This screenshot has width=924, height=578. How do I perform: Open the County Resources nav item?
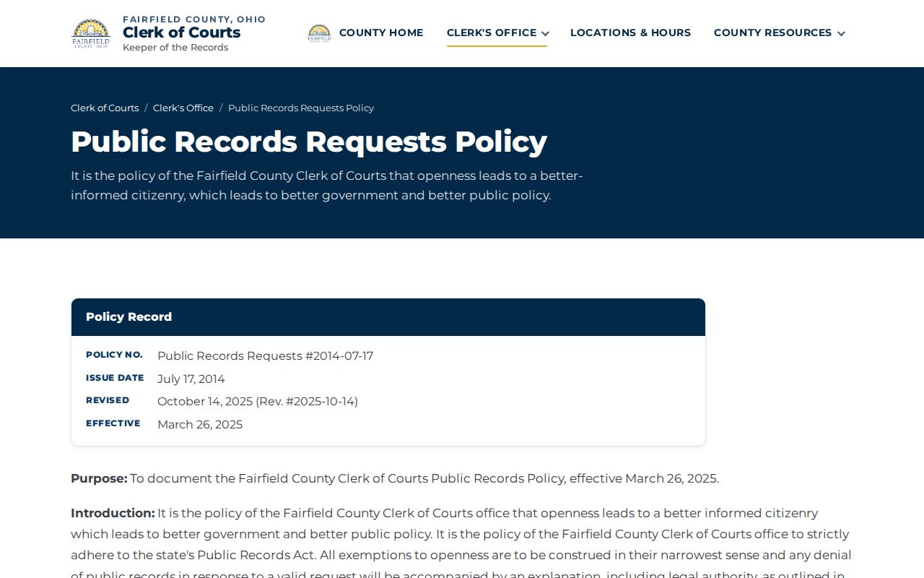(x=772, y=33)
